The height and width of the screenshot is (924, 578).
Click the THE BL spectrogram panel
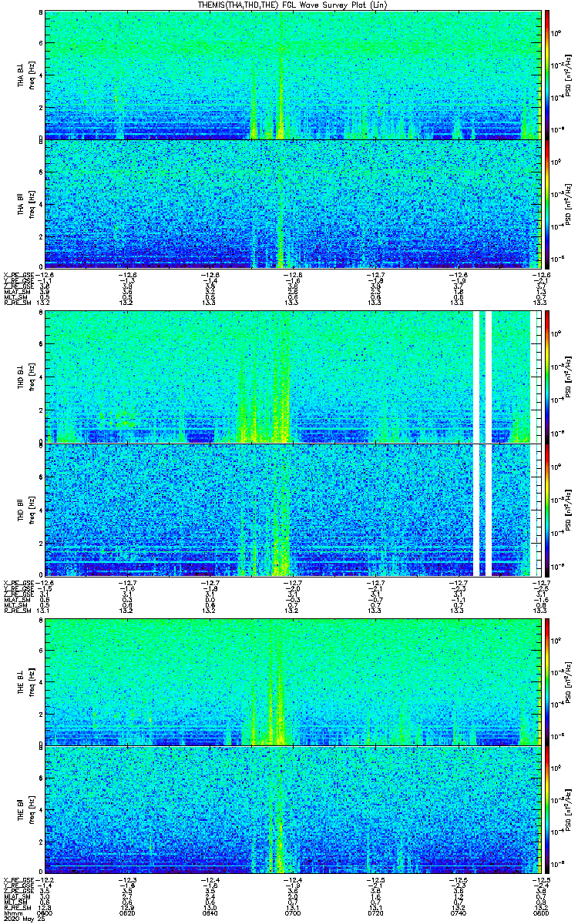[x=292, y=681]
